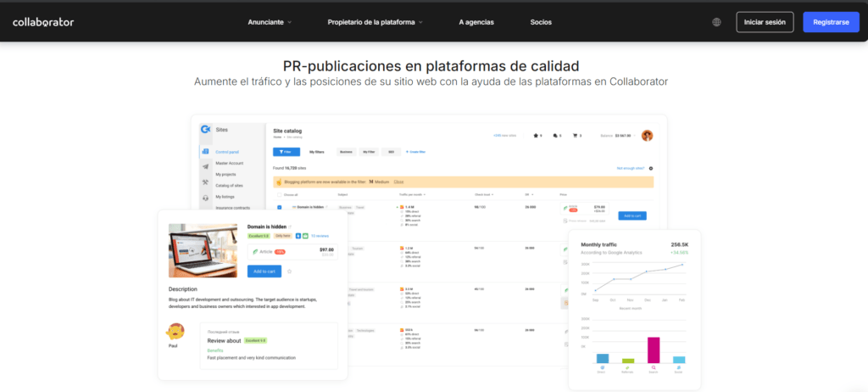Toggle the Choose all checkbox
This screenshot has width=868, height=392.
pyautogui.click(x=279, y=194)
